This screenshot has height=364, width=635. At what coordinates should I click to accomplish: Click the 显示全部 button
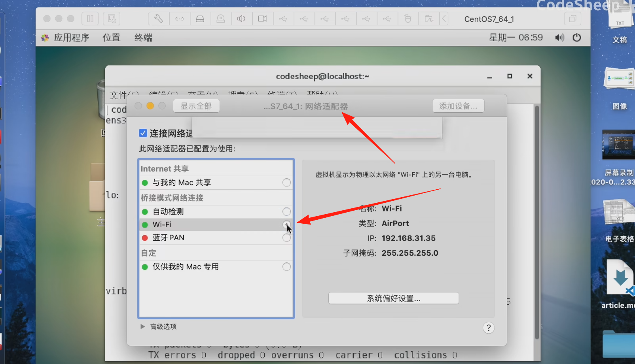196,106
